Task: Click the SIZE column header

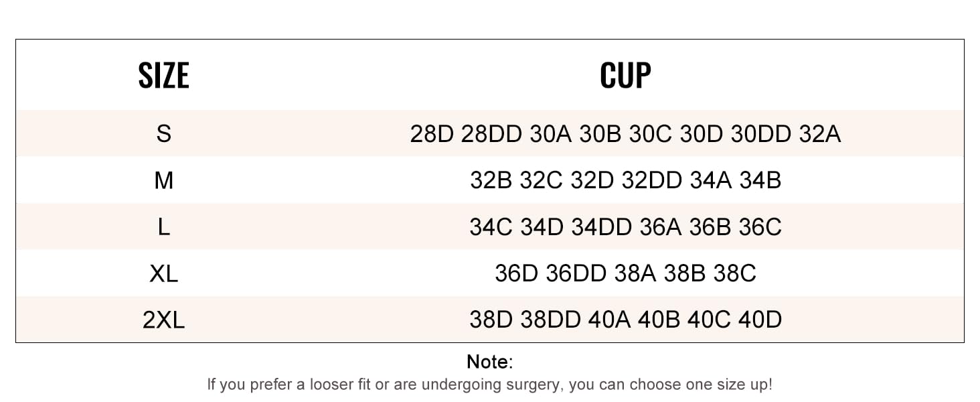Action: click(163, 75)
